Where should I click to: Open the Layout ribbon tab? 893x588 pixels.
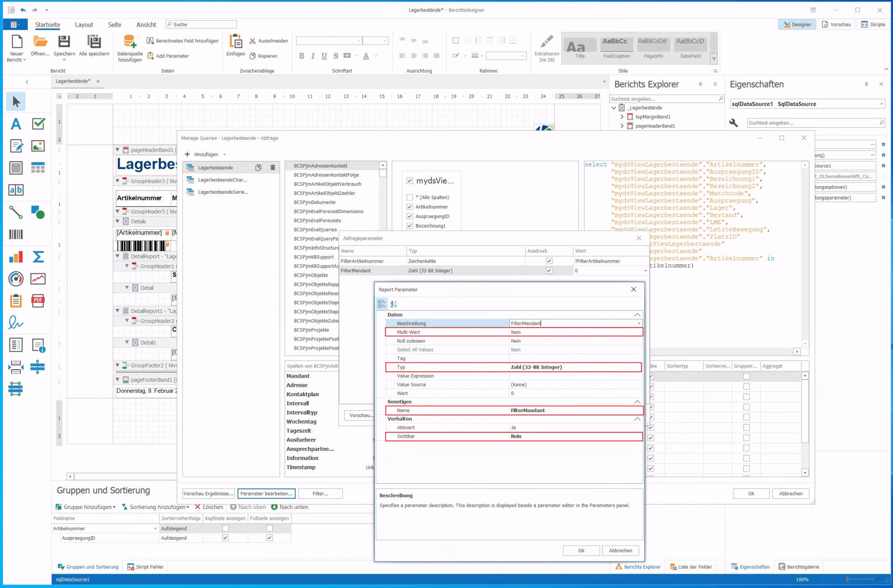[84, 25]
